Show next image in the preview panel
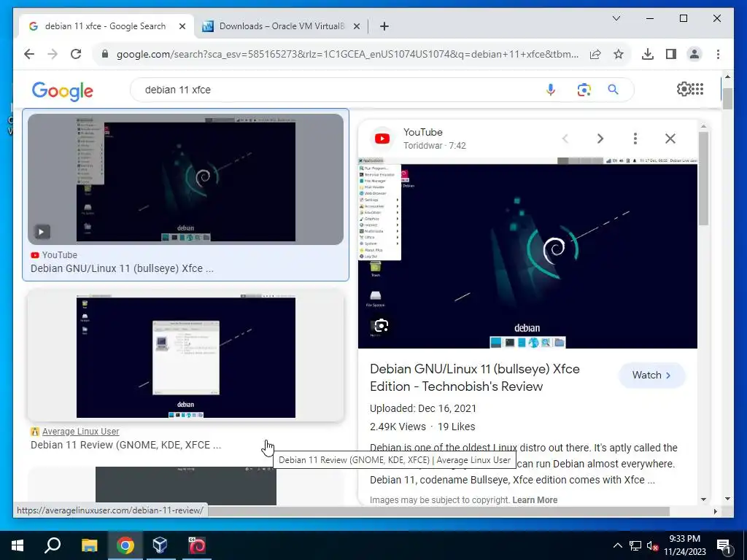Image resolution: width=747 pixels, height=560 pixels. pyautogui.click(x=600, y=139)
